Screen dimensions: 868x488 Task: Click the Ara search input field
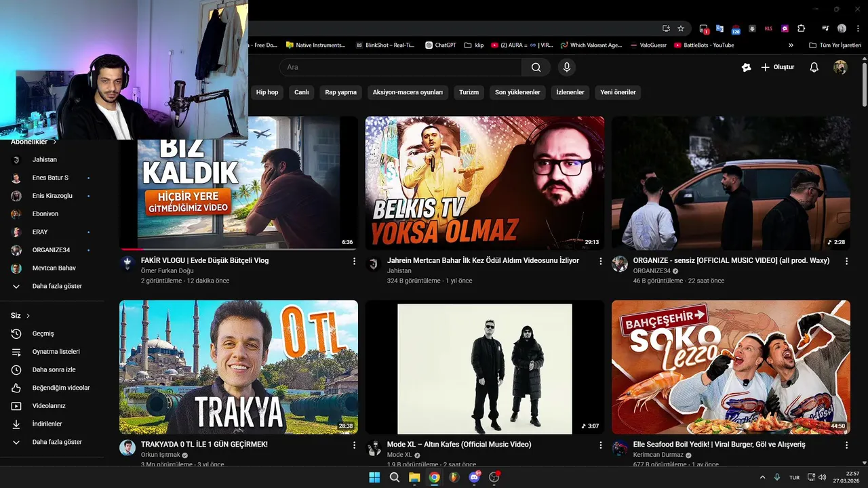click(400, 67)
